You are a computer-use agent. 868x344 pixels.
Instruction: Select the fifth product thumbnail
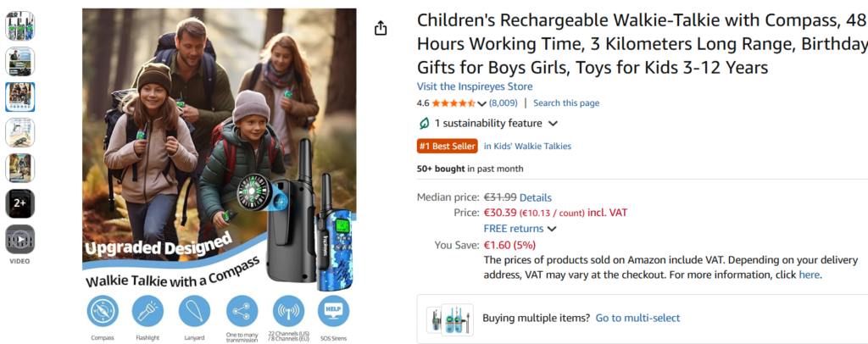tap(20, 168)
